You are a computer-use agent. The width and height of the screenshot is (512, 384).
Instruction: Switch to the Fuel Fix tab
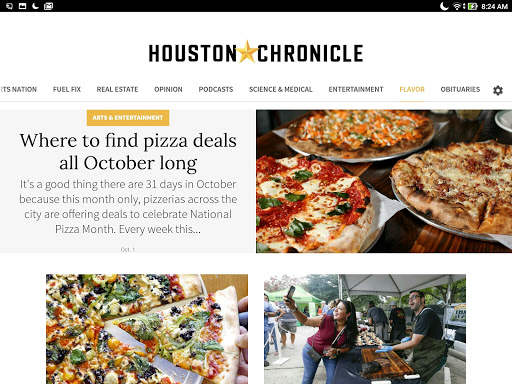[x=67, y=89]
